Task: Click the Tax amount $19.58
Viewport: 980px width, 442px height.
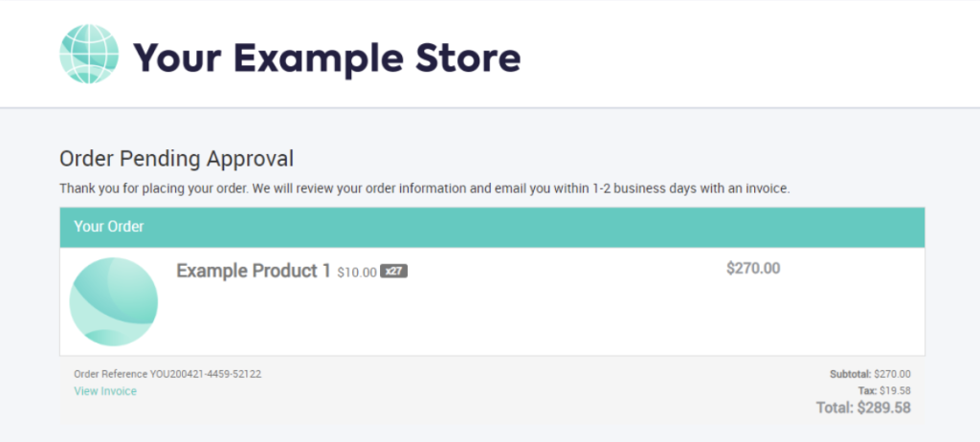Action: (x=895, y=390)
